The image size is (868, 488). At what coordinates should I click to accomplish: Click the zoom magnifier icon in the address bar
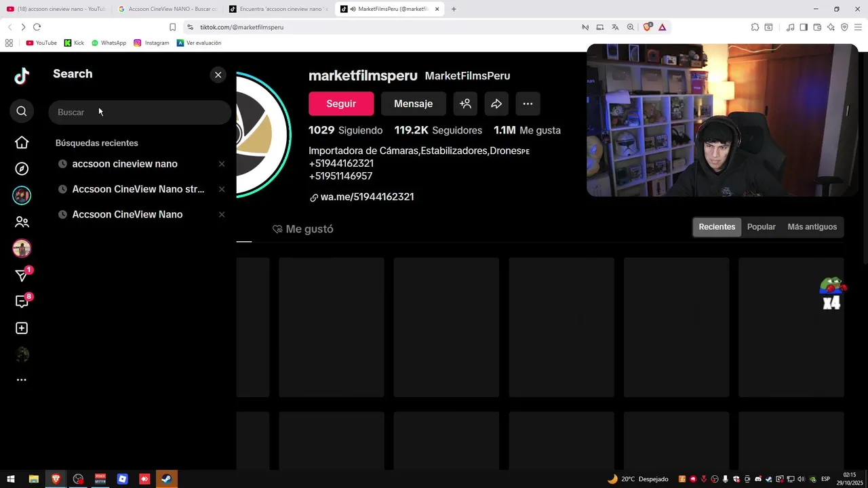pos(631,27)
